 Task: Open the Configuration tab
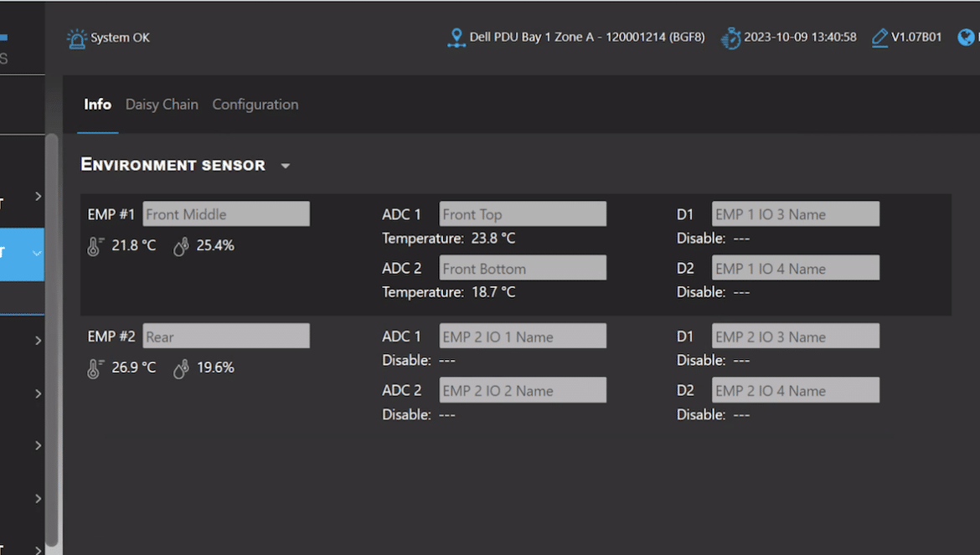point(255,105)
